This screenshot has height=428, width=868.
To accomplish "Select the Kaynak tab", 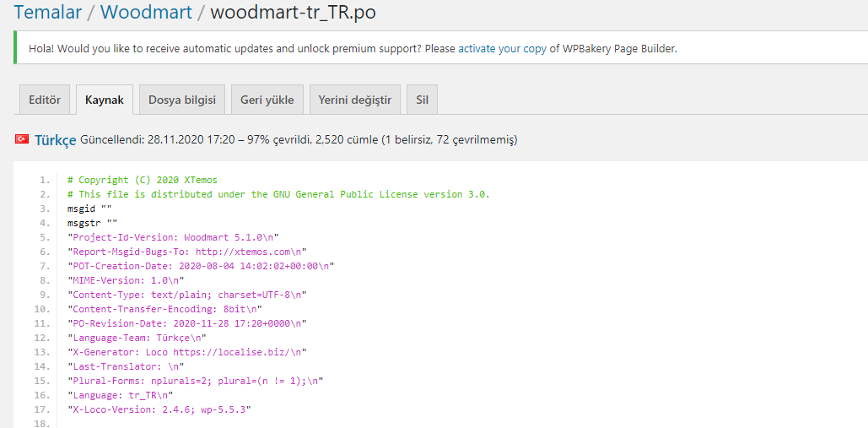I will [x=105, y=100].
